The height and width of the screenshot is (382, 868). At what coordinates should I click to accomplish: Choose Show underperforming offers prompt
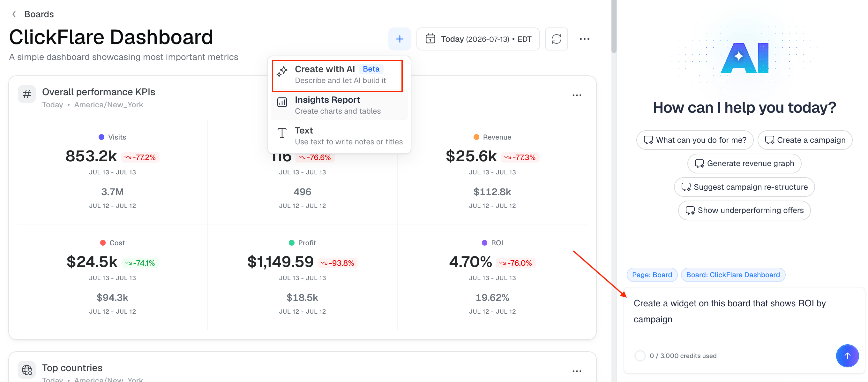[x=744, y=210]
